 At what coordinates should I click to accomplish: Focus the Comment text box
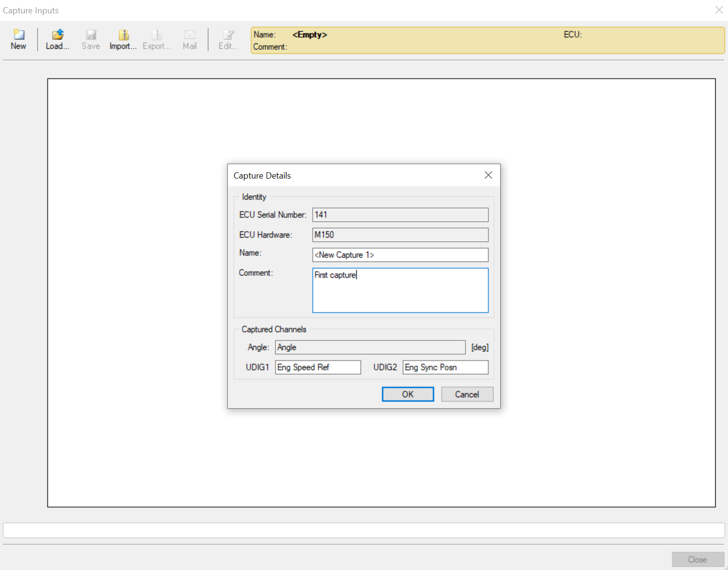400,290
